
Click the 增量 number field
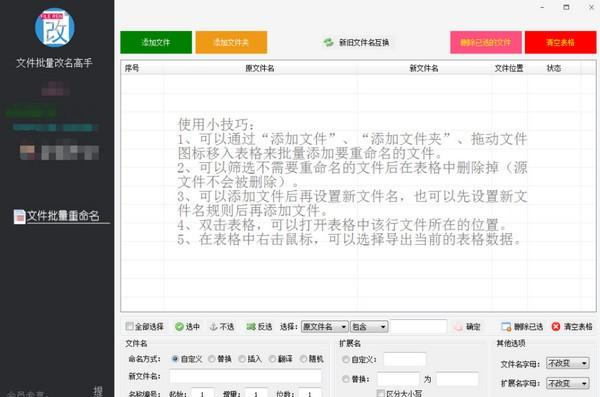point(256,393)
